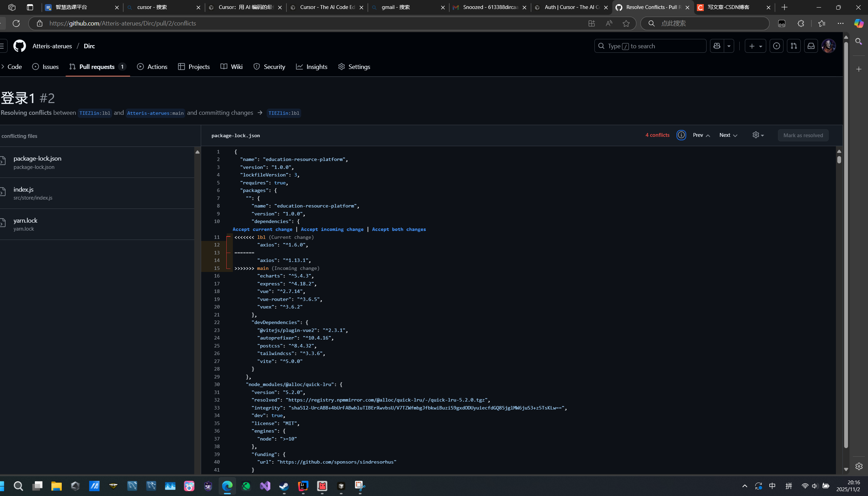Viewport: 868px width, 496px height.
Task: Click the conflicts info circle icon
Action: [681, 135]
